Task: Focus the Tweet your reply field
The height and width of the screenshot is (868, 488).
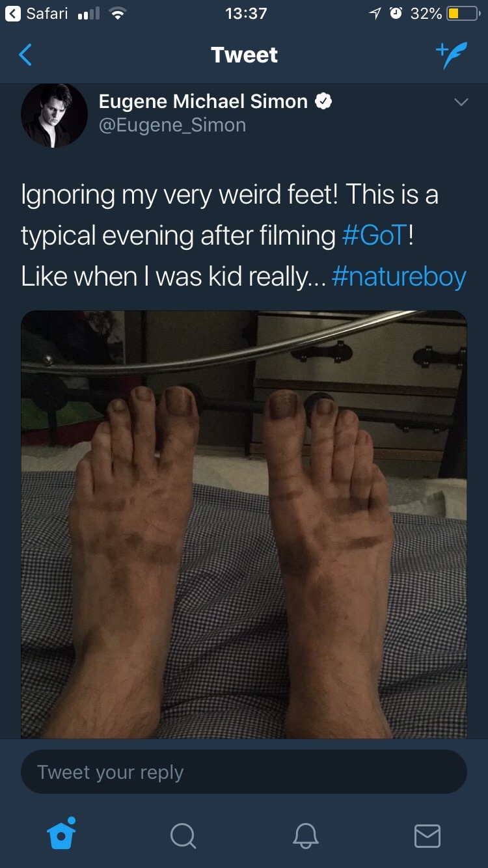Action: pyautogui.click(x=244, y=772)
